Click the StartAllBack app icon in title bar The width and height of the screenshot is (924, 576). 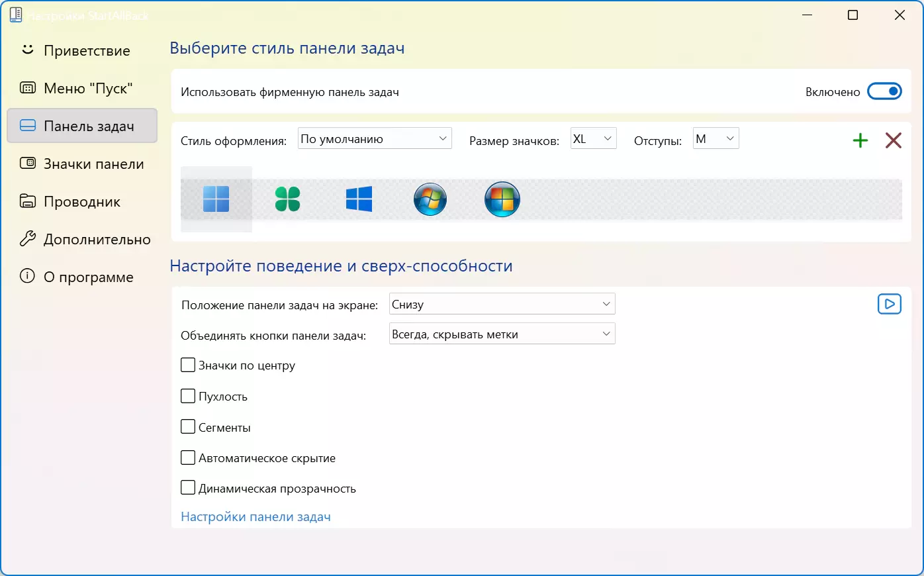click(x=16, y=15)
